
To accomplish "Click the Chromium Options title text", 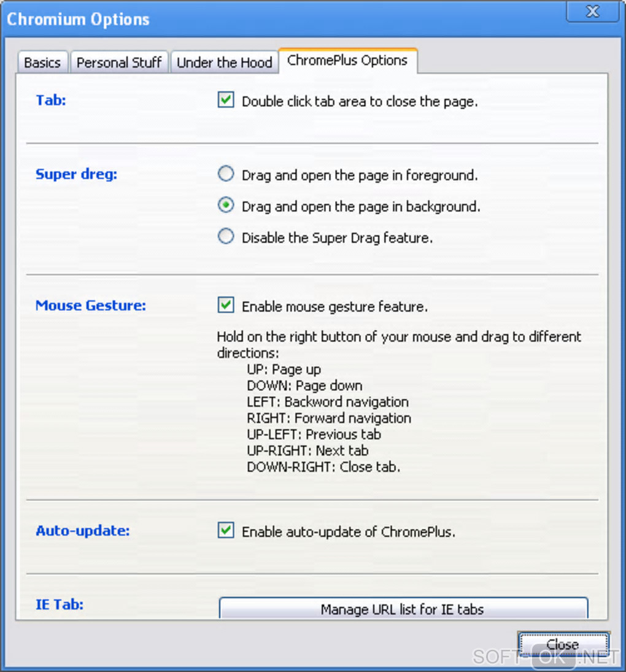I will 78,19.
